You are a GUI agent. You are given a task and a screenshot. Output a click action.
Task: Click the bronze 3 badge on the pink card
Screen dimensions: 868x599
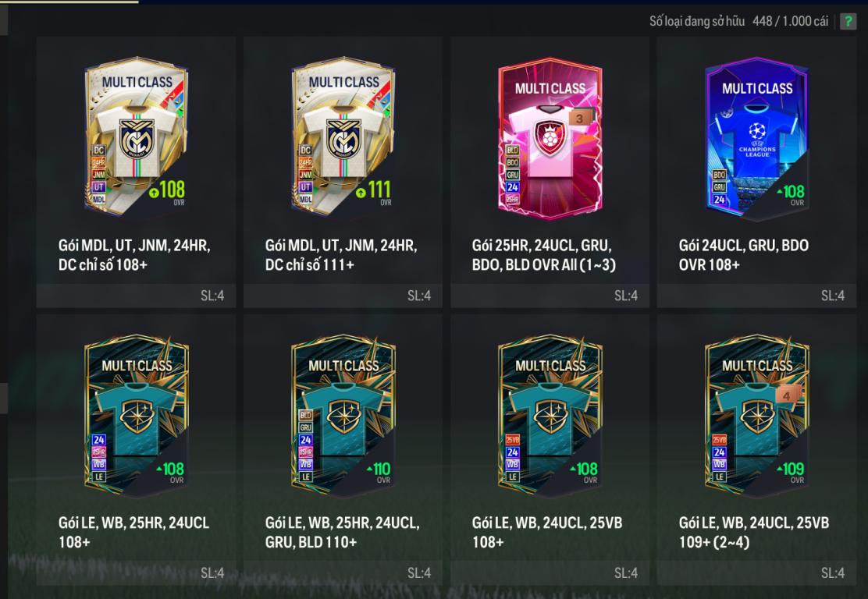point(580,118)
